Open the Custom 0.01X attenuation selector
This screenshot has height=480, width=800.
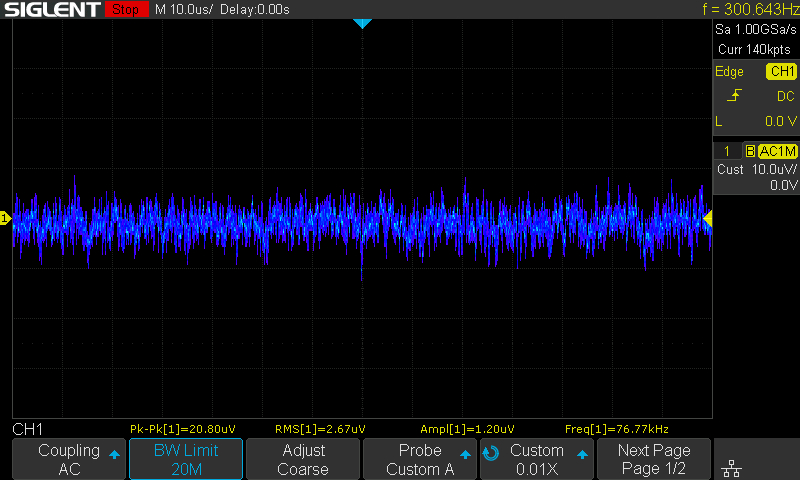click(x=538, y=460)
